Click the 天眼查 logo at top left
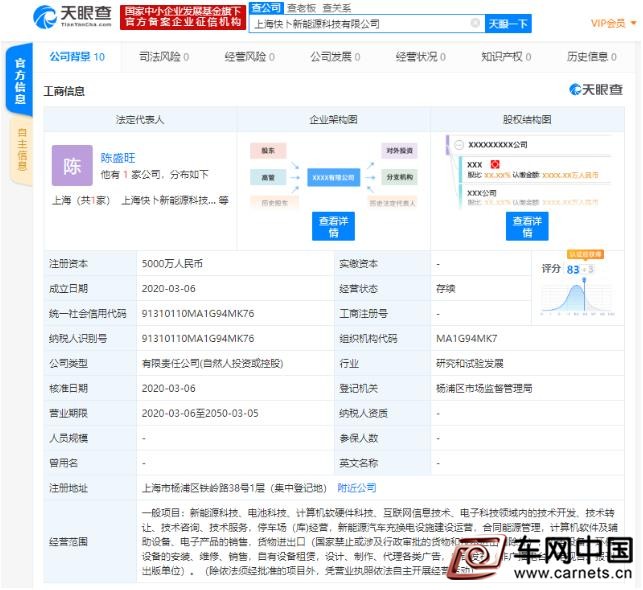This screenshot has width=643, height=590. point(72,17)
